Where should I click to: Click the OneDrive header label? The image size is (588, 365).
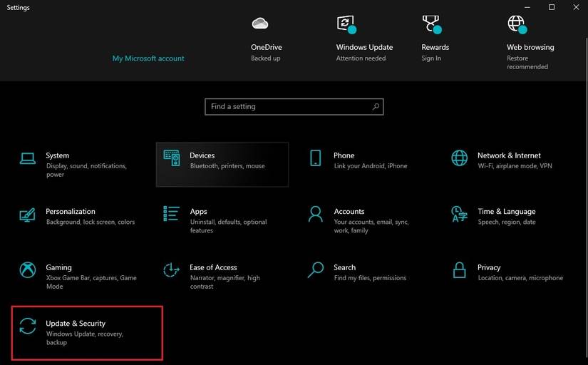click(x=267, y=47)
